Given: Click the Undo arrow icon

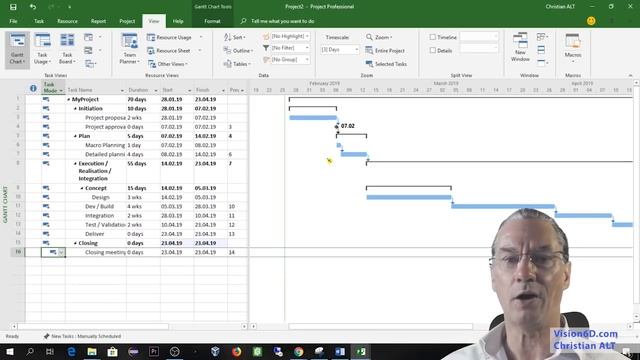Looking at the screenshot, I should (33, 7).
